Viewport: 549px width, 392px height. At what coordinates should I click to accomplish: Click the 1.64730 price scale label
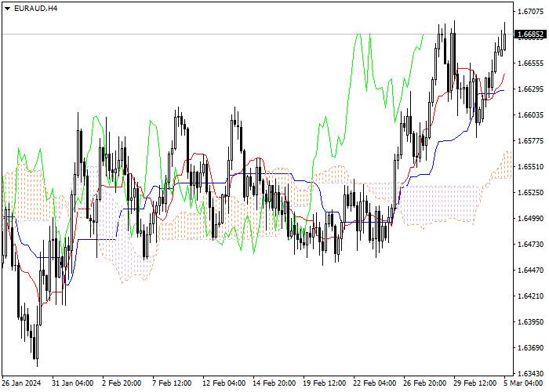tap(531, 245)
